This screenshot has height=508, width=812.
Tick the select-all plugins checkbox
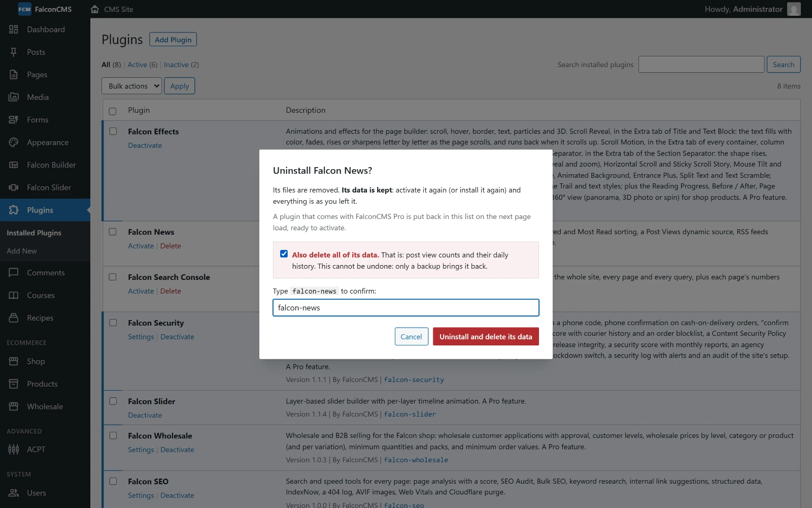click(x=113, y=111)
